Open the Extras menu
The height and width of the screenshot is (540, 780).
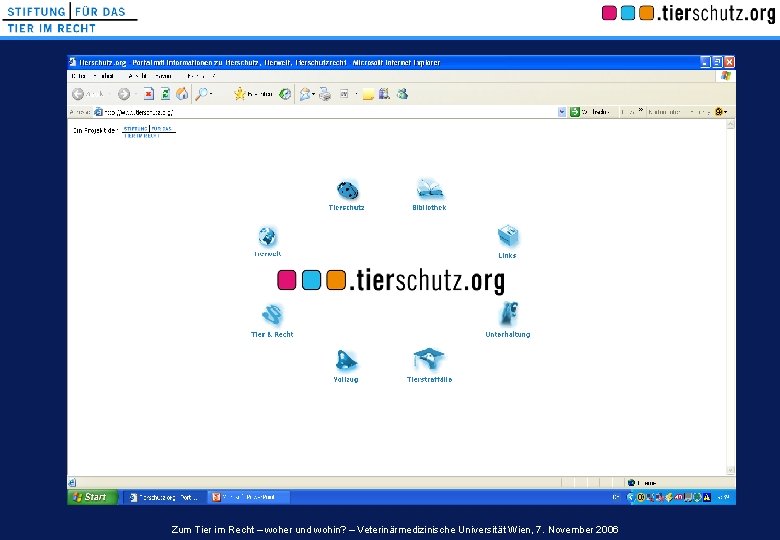click(x=195, y=76)
